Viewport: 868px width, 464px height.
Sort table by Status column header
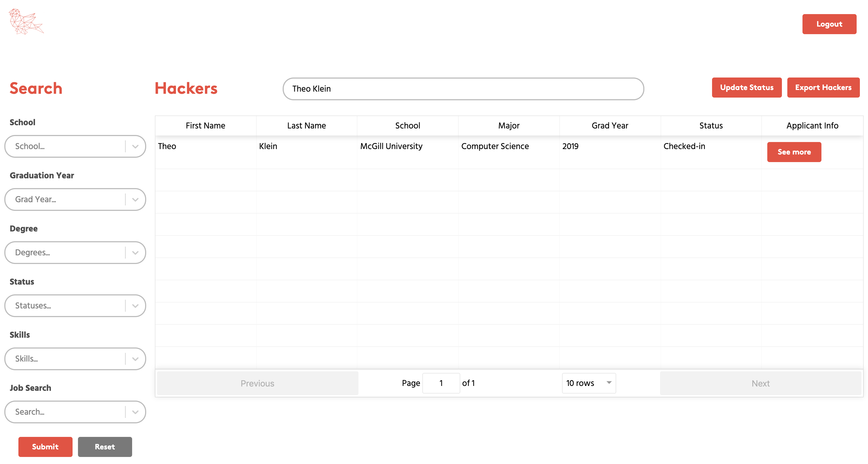711,126
